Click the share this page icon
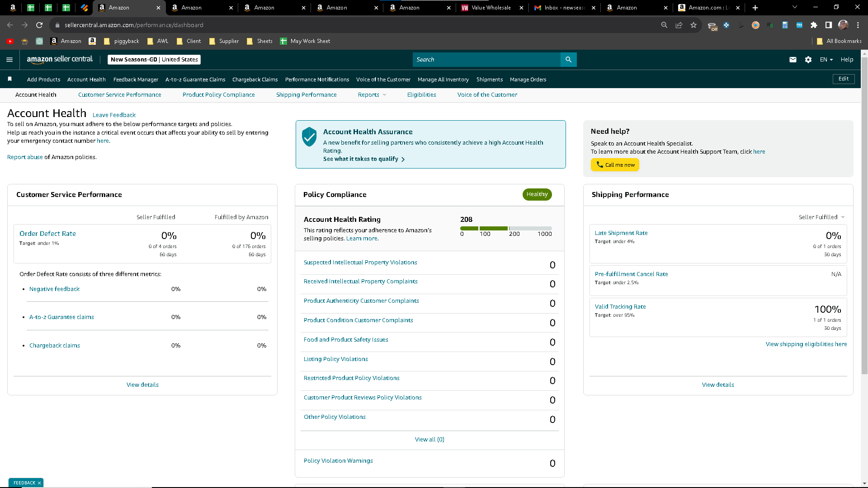The image size is (868, 488). [679, 25]
